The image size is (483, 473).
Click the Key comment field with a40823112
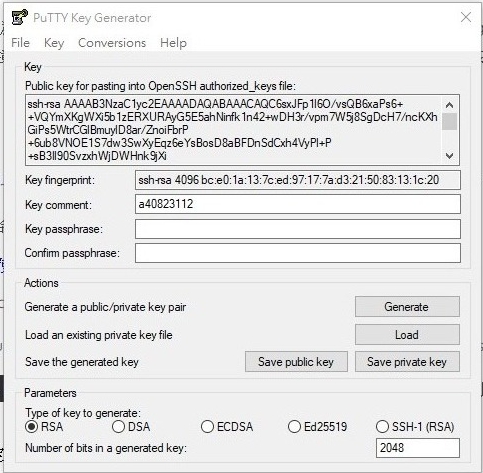[298, 204]
